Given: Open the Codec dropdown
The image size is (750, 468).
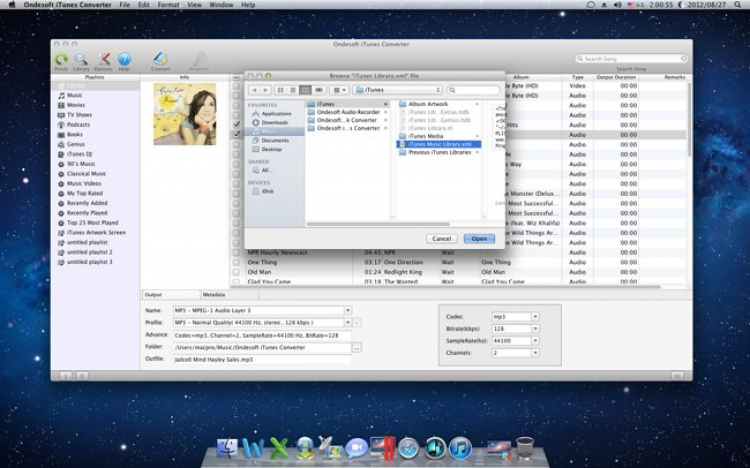Looking at the screenshot, I should tap(535, 317).
